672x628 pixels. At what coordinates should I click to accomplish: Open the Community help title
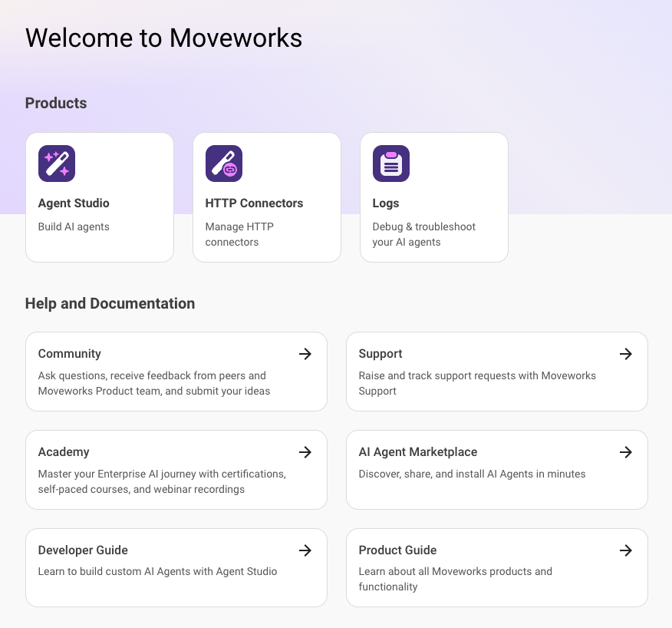click(x=70, y=354)
